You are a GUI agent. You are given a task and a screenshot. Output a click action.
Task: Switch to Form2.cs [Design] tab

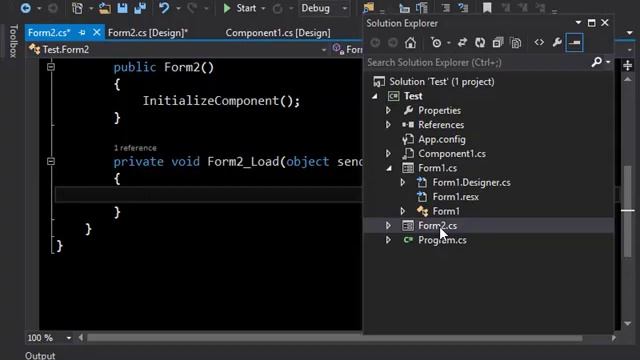click(148, 33)
